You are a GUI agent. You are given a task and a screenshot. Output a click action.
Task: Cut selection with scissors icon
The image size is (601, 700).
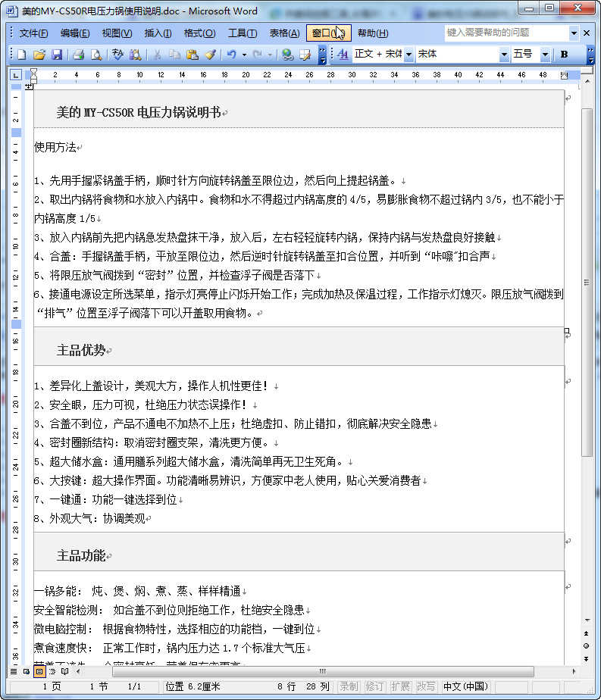157,55
